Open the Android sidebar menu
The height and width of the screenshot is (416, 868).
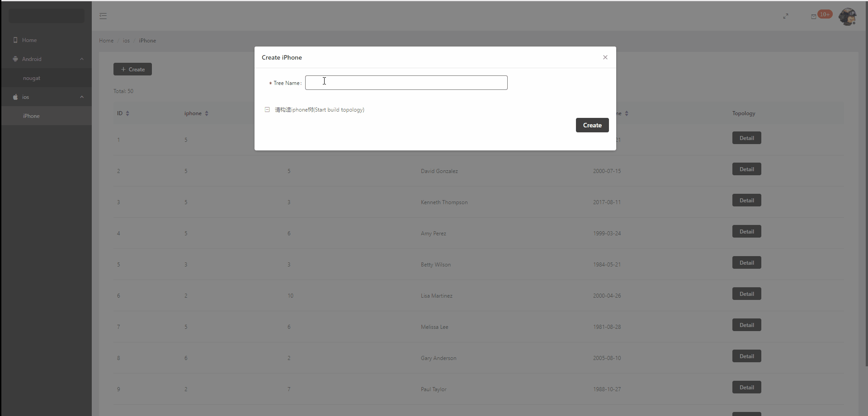pyautogui.click(x=46, y=59)
